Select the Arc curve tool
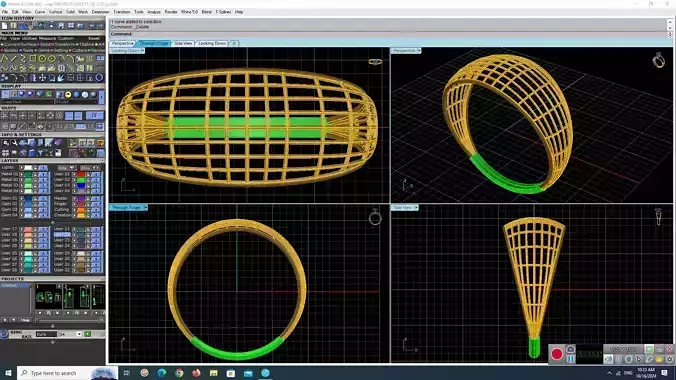Image resolution: width=676 pixels, height=380 pixels. pyautogui.click(x=61, y=59)
